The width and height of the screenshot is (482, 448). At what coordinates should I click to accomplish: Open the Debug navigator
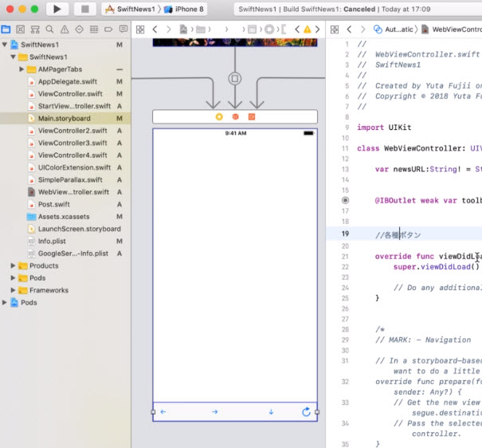pyautogui.click(x=94, y=29)
